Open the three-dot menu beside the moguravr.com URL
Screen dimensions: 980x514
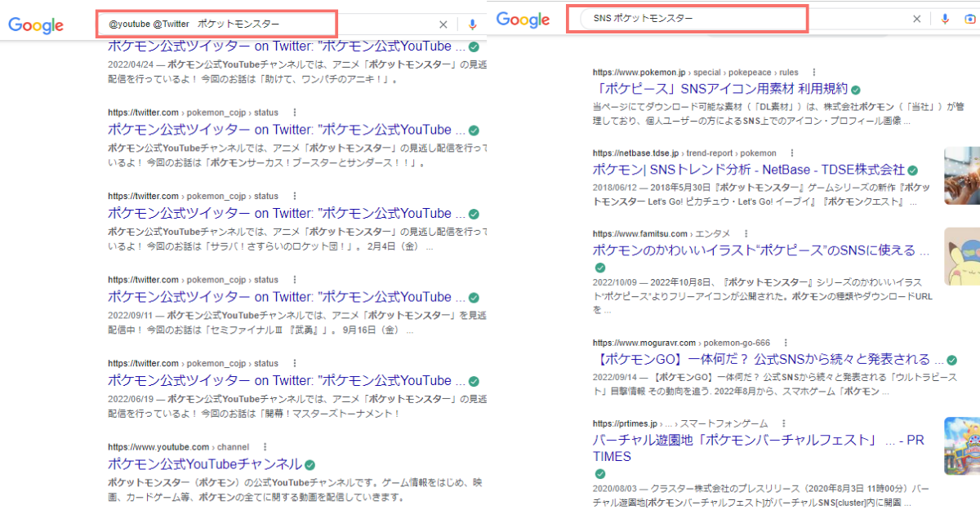click(x=786, y=343)
